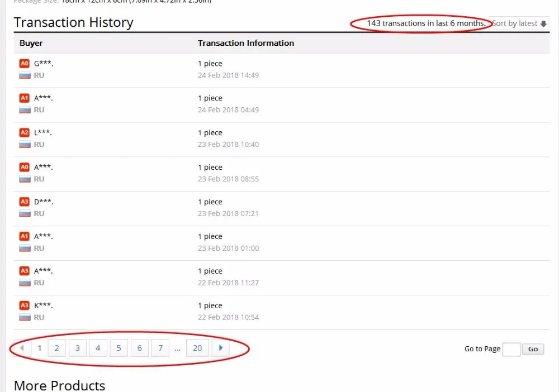Click the A1 badge on the 24 Feb 04:49 row
Viewport: 559px width, 392px height.
pos(24,98)
